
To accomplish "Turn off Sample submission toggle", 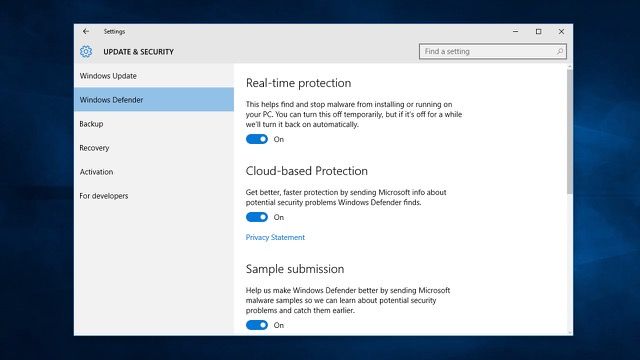I will [257, 325].
